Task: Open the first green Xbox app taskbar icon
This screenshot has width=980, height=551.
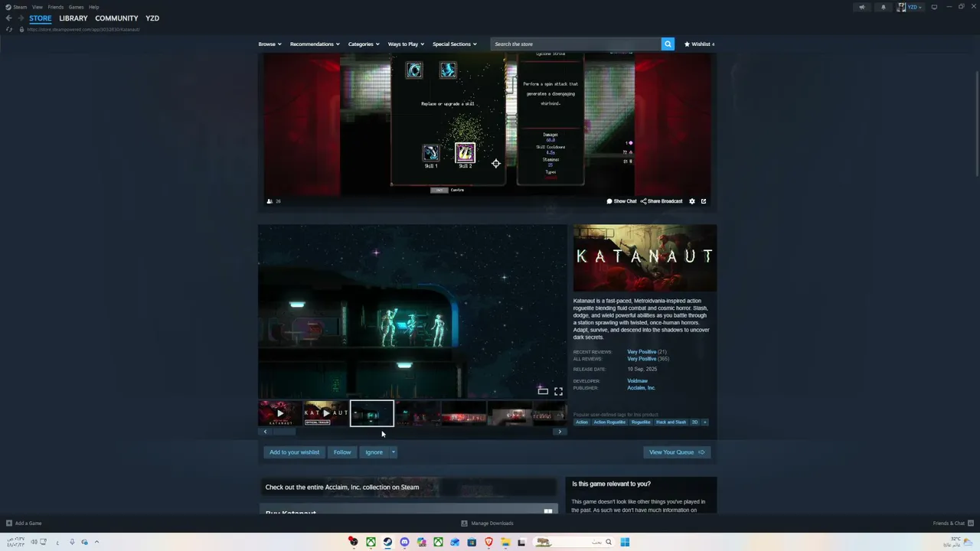Action: [371, 543]
